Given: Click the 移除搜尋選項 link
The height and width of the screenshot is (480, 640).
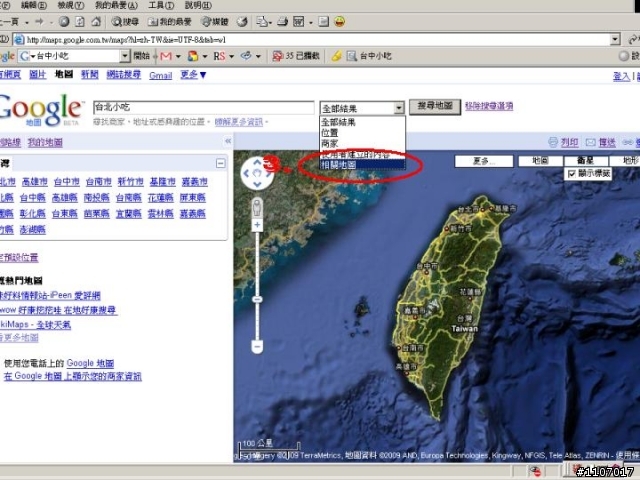Looking at the screenshot, I should [489, 106].
